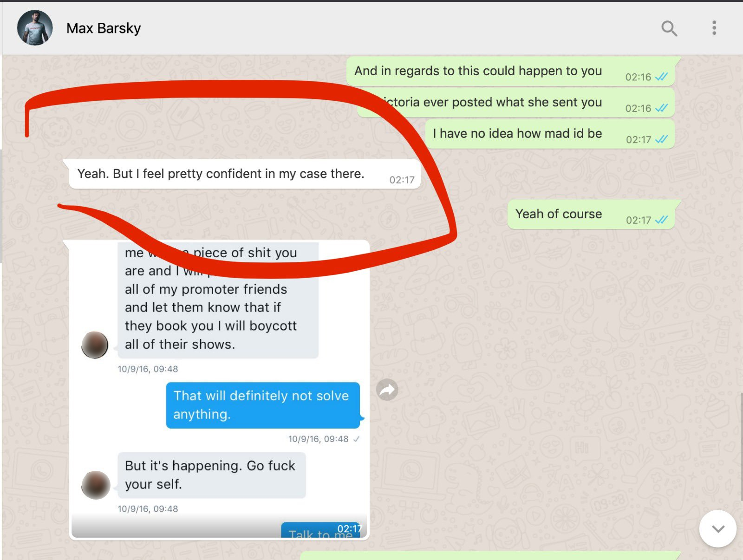The width and height of the screenshot is (743, 560).
Task: Click Max Barsky's profile picture
Action: click(35, 28)
